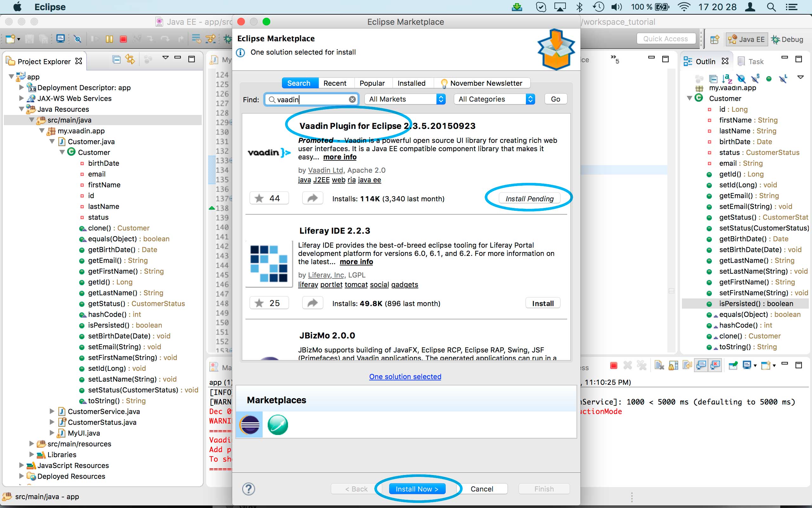Click the yellow Suspend debug icon
The image size is (812, 508).
tap(109, 39)
